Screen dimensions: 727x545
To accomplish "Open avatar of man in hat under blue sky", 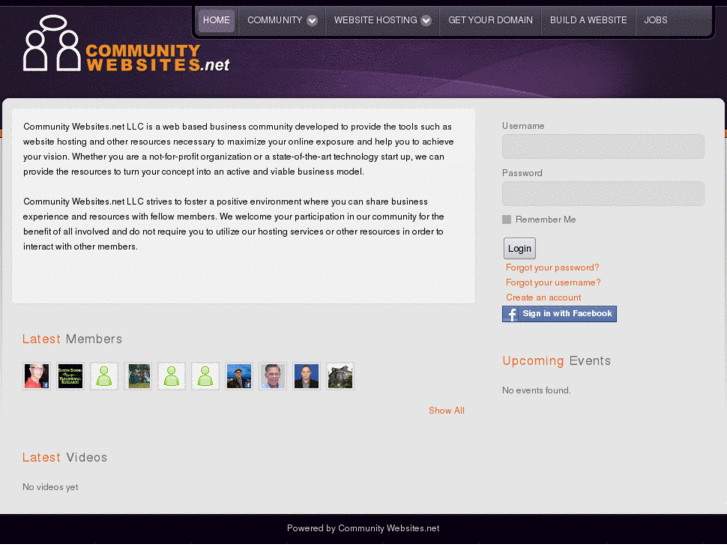I will (x=239, y=376).
